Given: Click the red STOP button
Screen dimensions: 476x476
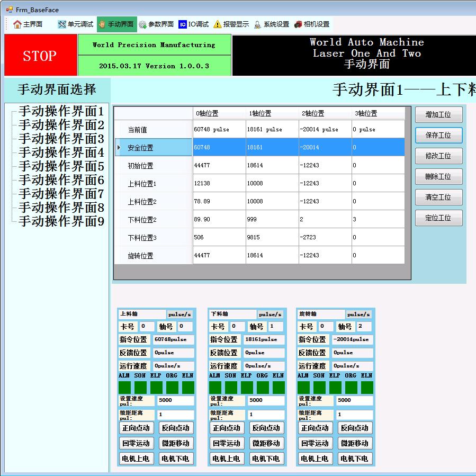Looking at the screenshot, I should pos(41,55).
